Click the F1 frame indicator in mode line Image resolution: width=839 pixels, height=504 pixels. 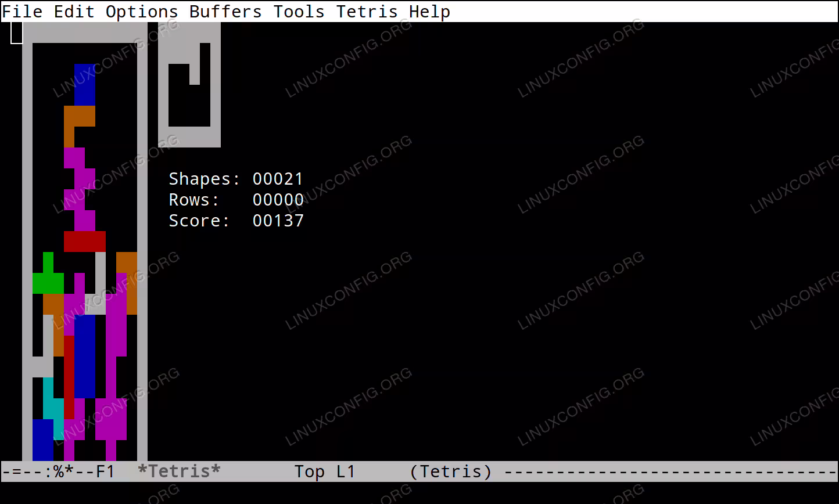(106, 471)
